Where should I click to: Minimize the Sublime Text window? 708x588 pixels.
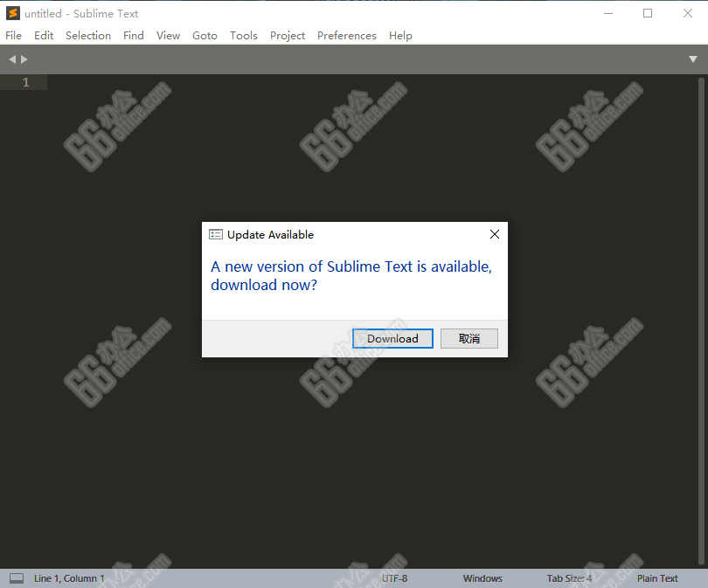[x=608, y=13]
